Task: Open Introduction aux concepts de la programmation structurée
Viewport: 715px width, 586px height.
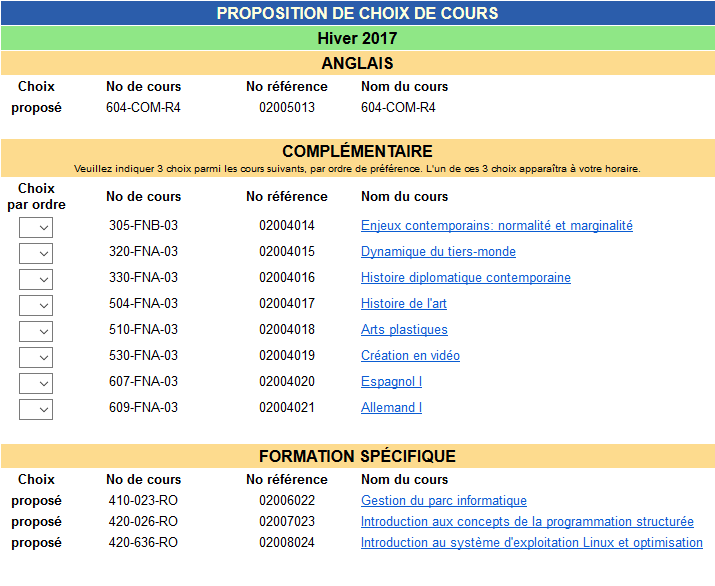Action: pyautogui.click(x=527, y=522)
